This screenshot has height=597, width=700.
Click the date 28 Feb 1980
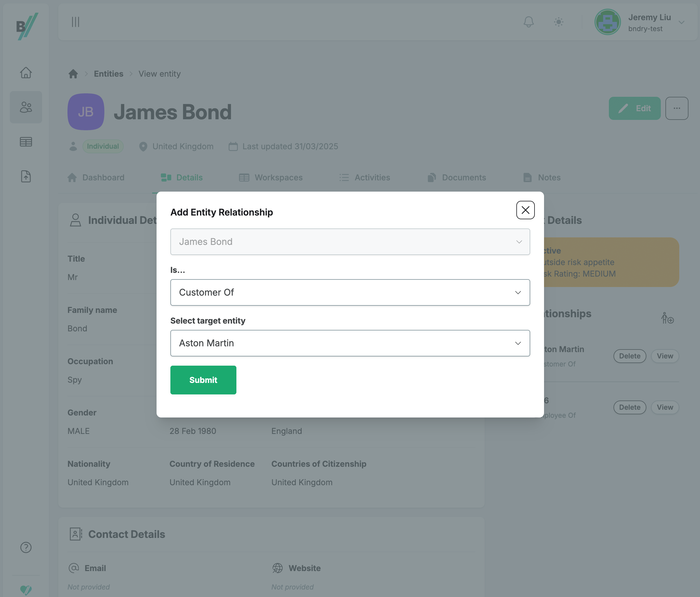(x=193, y=431)
